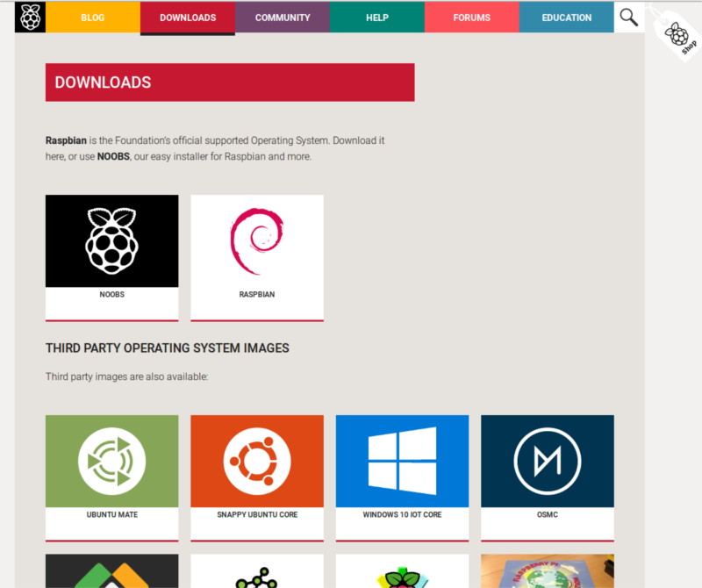Navigate to the Forums tab
Viewport: 702px width, 588px height.
point(472,18)
